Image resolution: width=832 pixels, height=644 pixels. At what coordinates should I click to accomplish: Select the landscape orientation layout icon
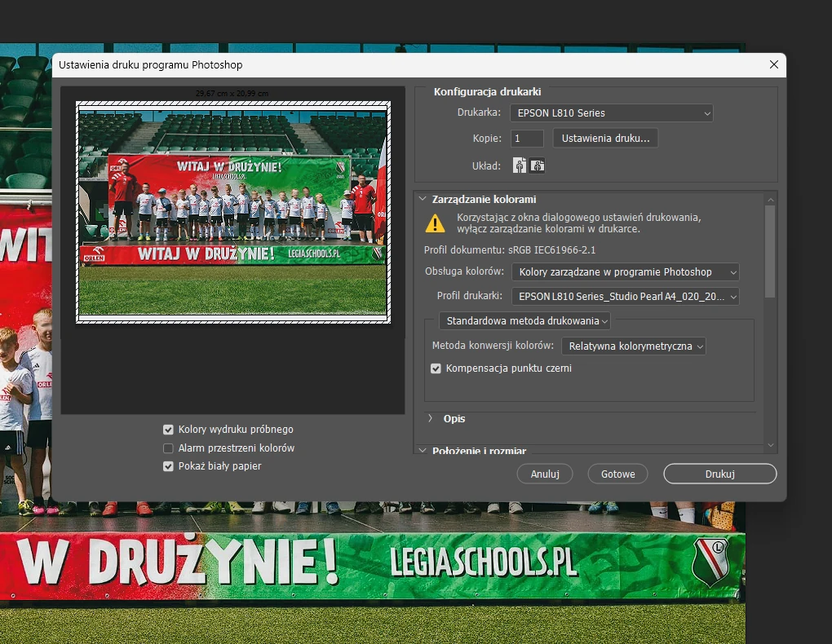(x=537, y=165)
